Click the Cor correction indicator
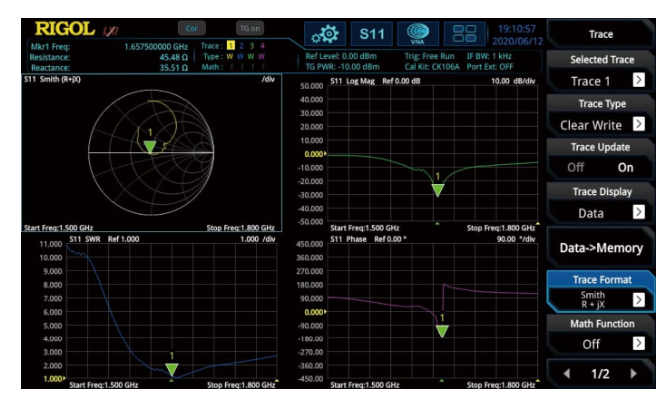Screen dimensions: 672x406 tap(192, 28)
